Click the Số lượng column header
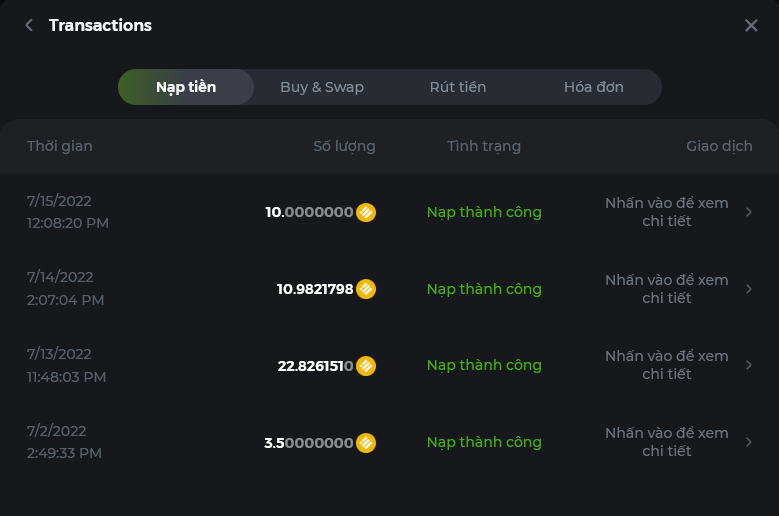Viewport: 779px width, 516px height. (344, 146)
